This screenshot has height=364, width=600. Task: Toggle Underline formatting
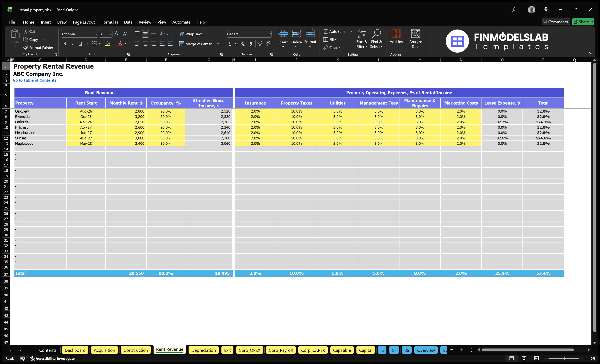point(81,44)
